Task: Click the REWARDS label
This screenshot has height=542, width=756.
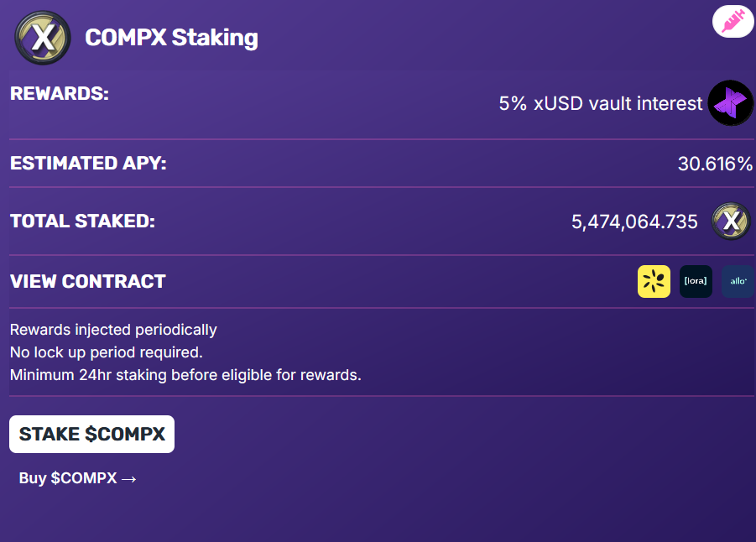Action: [60, 93]
